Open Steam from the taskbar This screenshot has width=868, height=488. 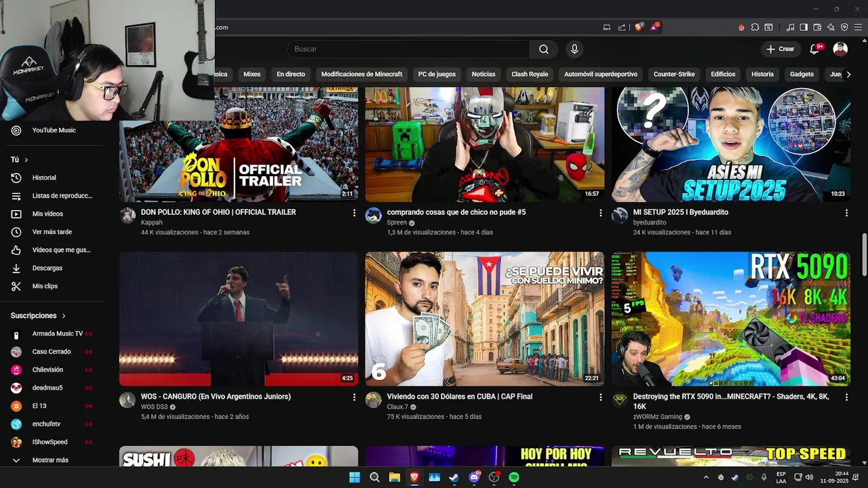click(454, 477)
